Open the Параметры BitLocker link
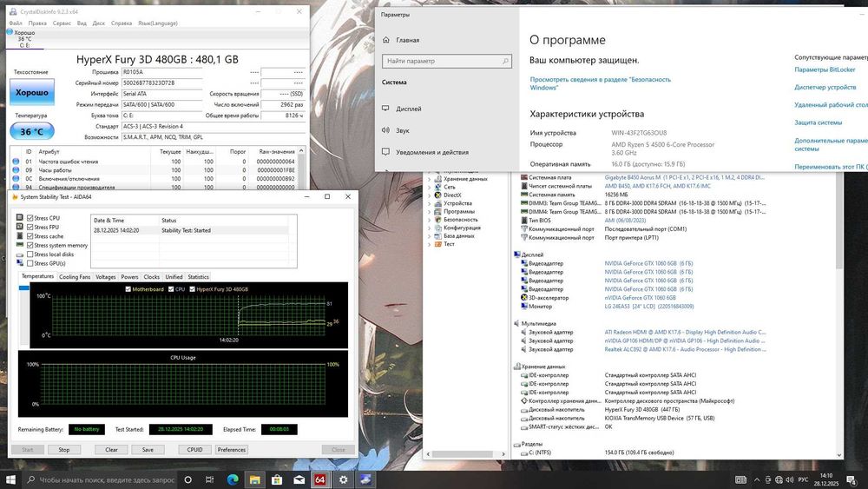Image resolution: width=868 pixels, height=489 pixels. pos(825,69)
